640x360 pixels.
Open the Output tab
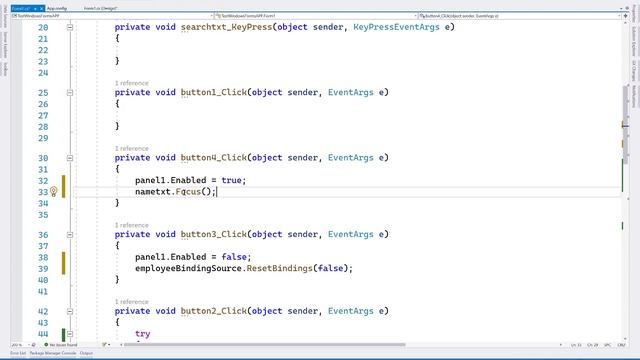[x=86, y=353]
